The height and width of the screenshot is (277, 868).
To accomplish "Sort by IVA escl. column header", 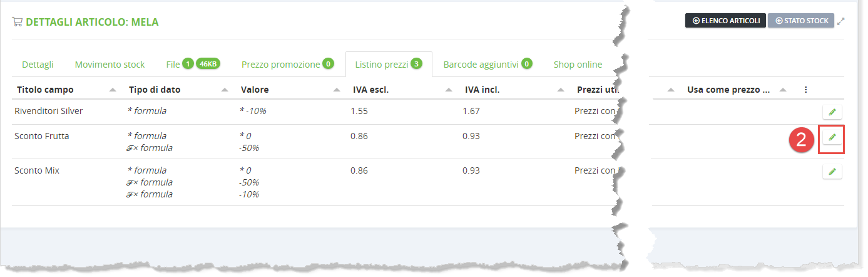I will [x=371, y=90].
